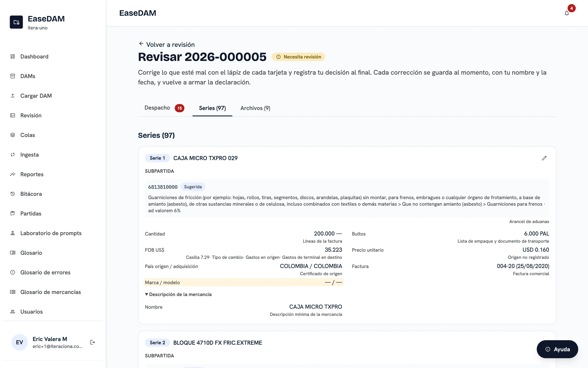Click the factura value 004-20 (25/08/2020)
Image resolution: width=588 pixels, height=368 pixels.
[x=523, y=266]
